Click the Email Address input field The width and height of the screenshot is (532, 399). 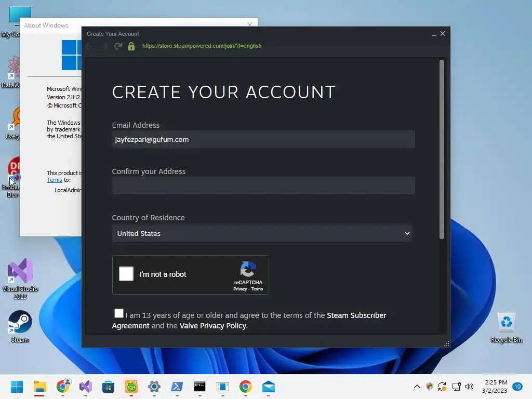pyautogui.click(x=263, y=139)
